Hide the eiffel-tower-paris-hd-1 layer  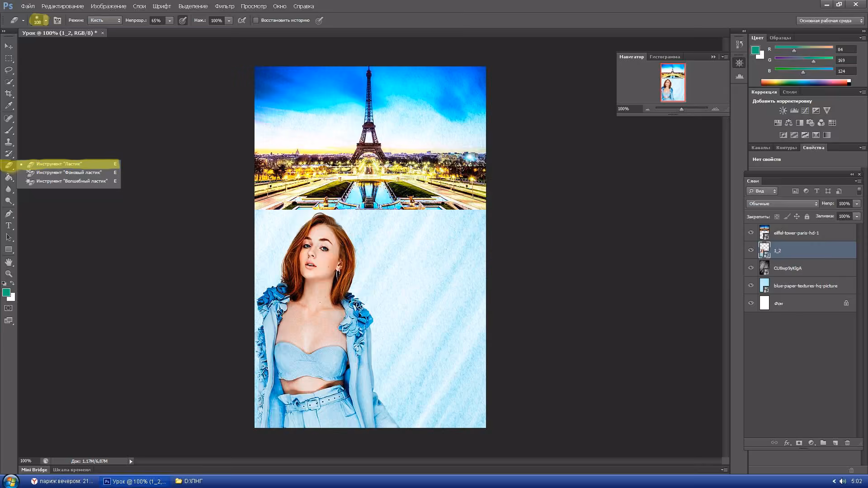click(751, 233)
